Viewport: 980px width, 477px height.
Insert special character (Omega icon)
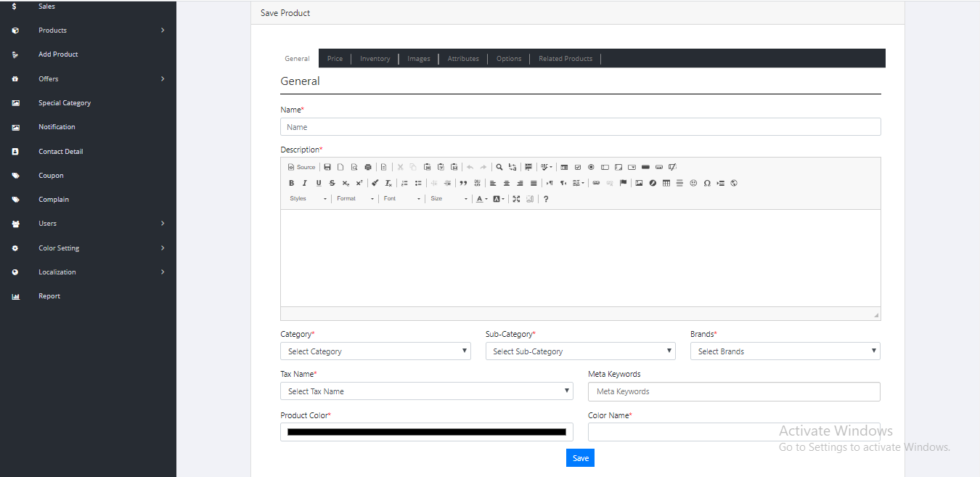pos(707,183)
